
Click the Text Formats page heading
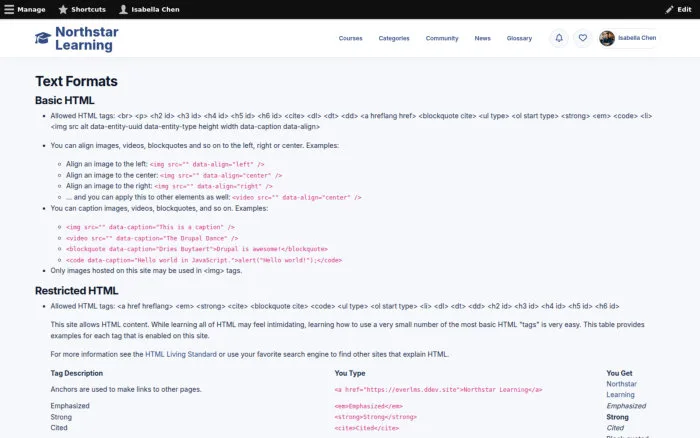coord(76,81)
